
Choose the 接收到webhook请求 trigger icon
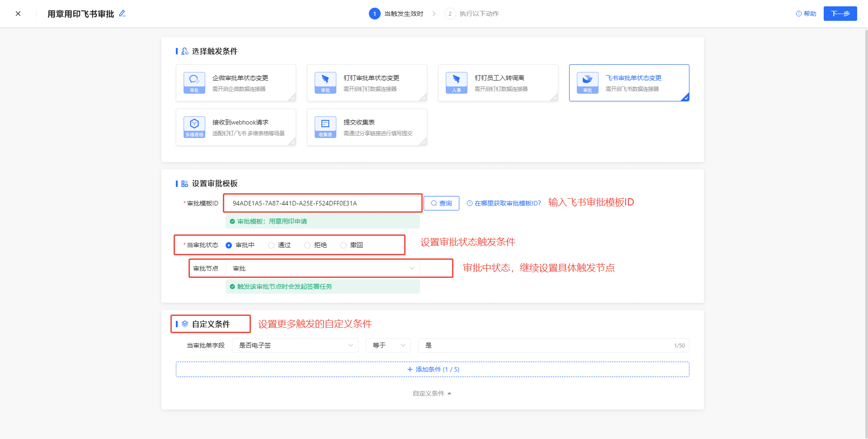coord(194,127)
